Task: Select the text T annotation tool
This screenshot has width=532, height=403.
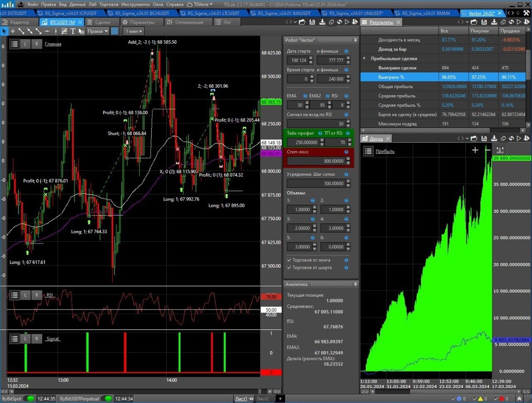Action: (73, 31)
